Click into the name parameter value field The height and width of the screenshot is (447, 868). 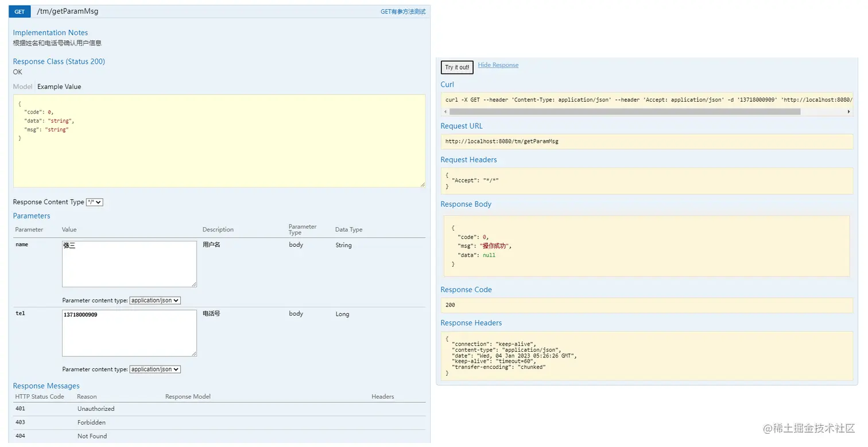pos(129,264)
